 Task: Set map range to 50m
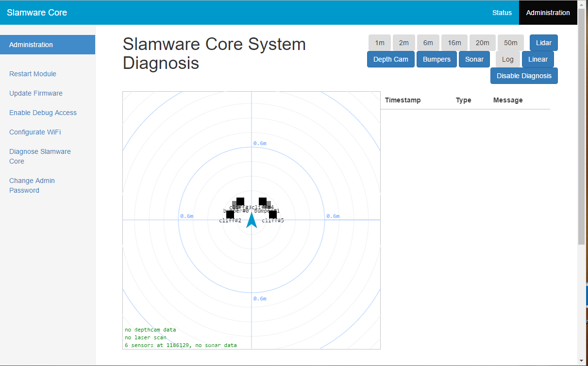(511, 43)
